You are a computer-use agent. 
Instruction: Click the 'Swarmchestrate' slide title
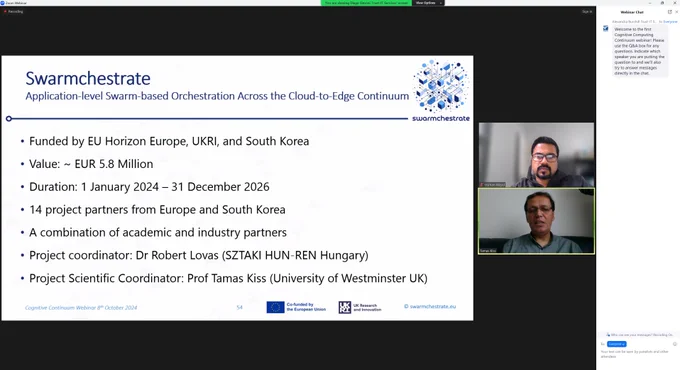click(x=88, y=79)
